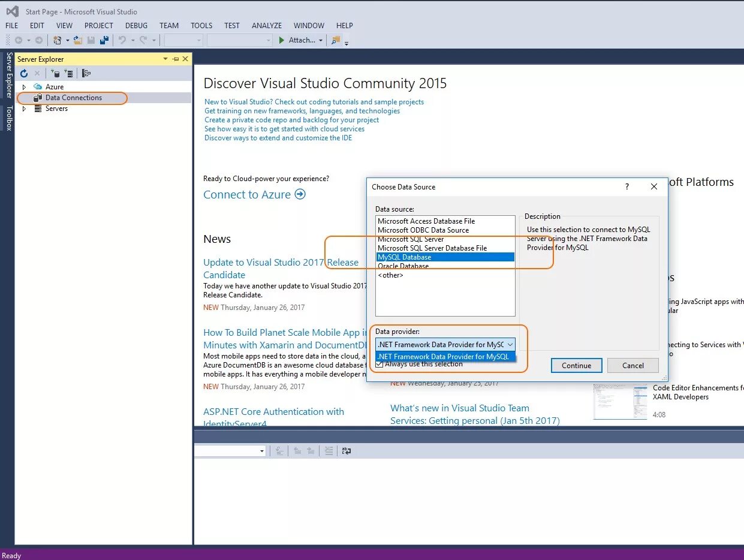The height and width of the screenshot is (560, 744).
Task: Toggle the Always use this selection checkbox
Action: (379, 364)
